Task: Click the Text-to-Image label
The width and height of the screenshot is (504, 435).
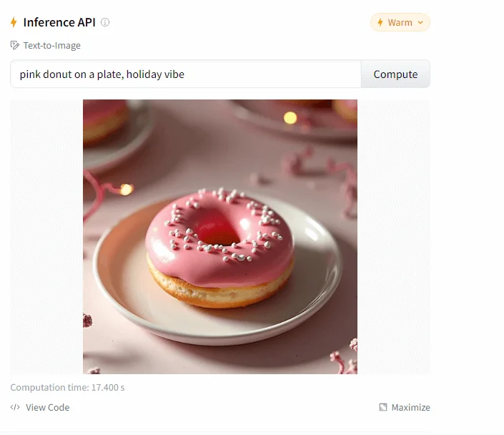Action: [x=51, y=46]
